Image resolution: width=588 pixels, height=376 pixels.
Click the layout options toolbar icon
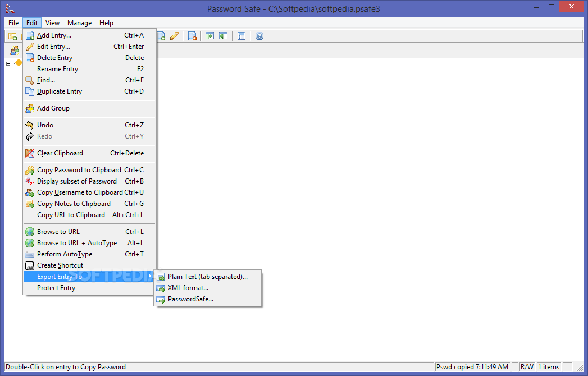(x=241, y=36)
